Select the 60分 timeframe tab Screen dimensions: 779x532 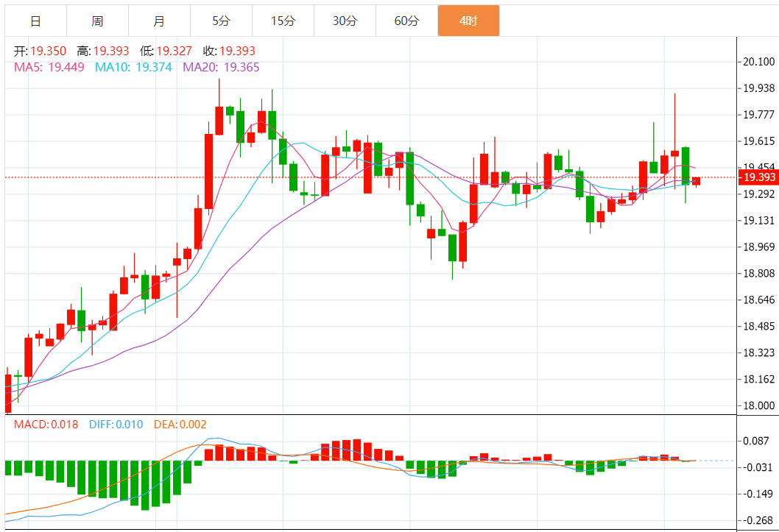(406, 21)
